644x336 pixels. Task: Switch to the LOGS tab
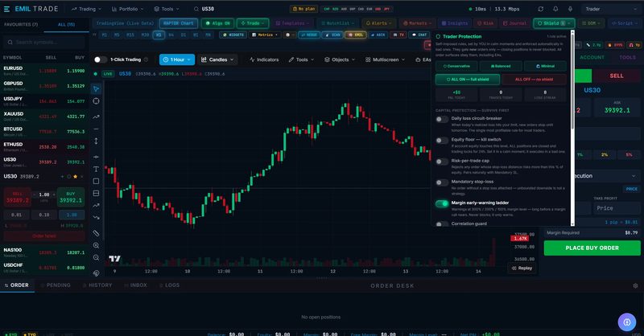tap(170, 285)
